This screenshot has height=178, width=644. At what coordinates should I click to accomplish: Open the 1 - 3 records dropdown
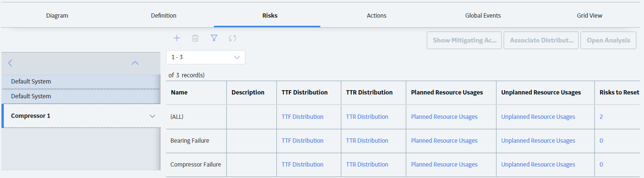206,57
